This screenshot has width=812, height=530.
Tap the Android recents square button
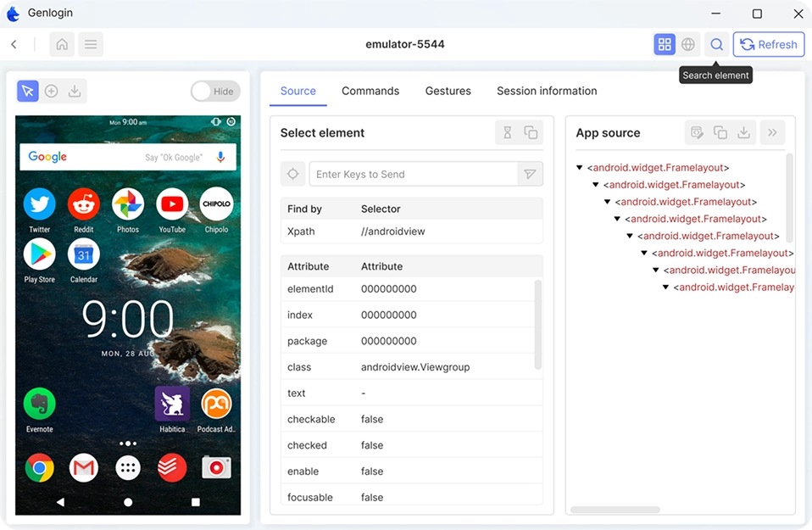(x=195, y=501)
